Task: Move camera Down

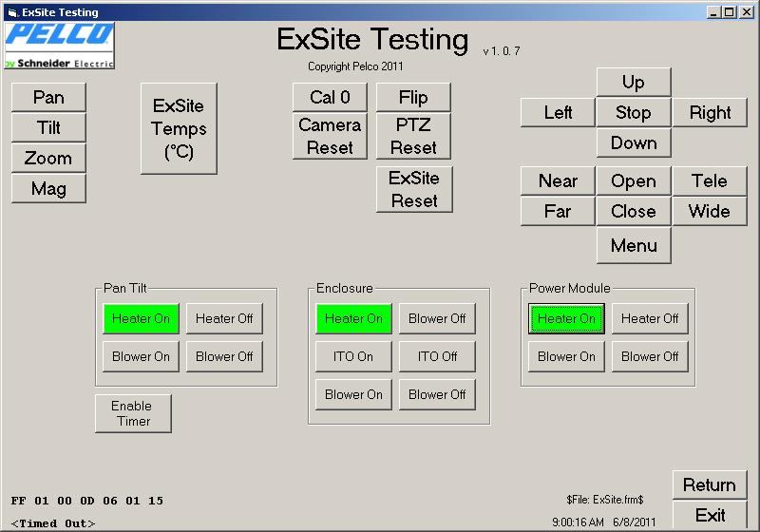Action: (634, 142)
